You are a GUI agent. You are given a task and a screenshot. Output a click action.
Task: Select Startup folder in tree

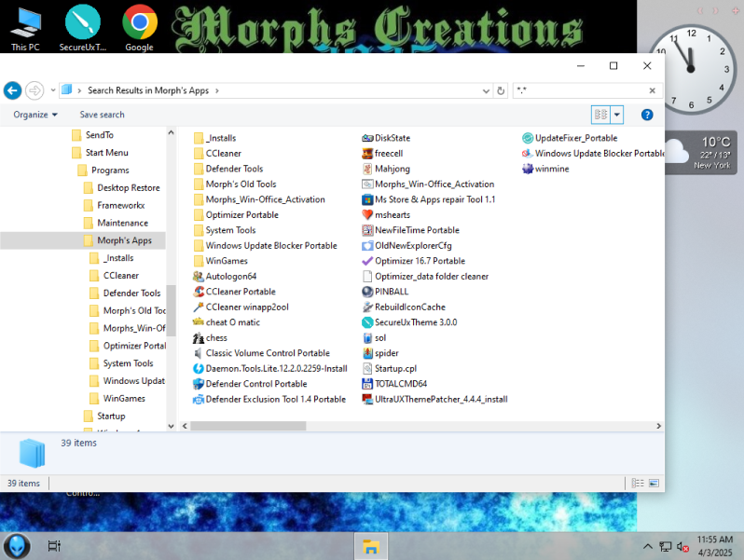[x=111, y=416]
